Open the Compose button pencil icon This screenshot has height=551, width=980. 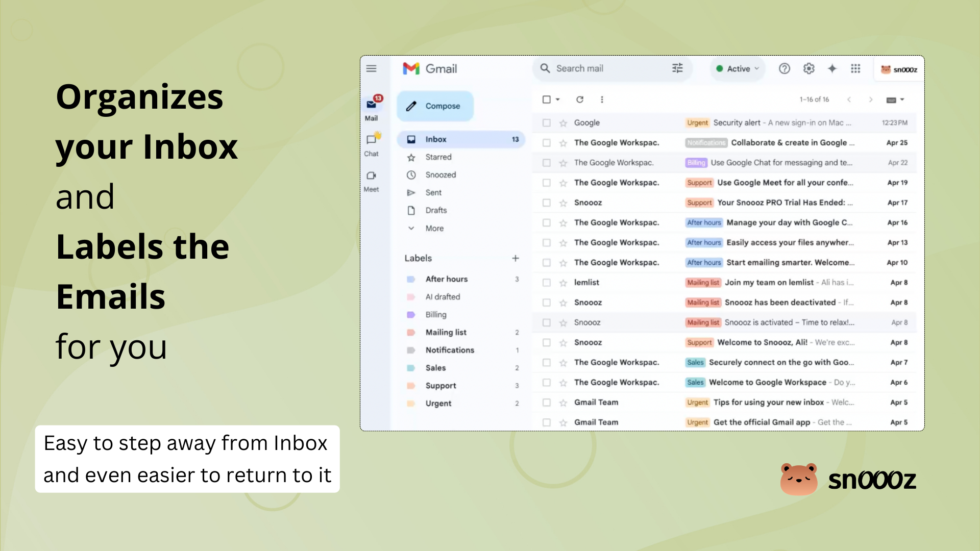412,106
